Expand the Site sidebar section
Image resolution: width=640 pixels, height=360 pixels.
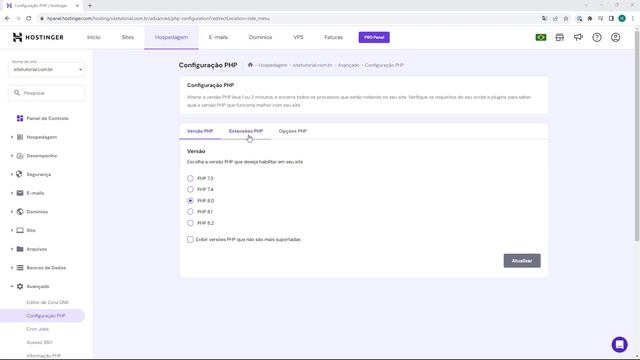pos(11,230)
